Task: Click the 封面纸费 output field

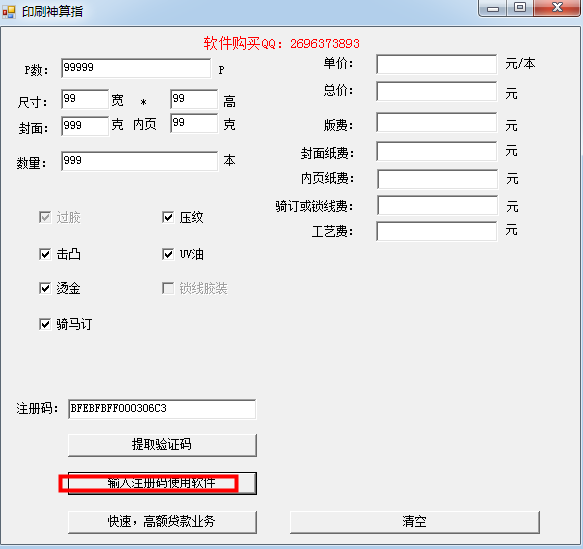Action: [x=437, y=151]
